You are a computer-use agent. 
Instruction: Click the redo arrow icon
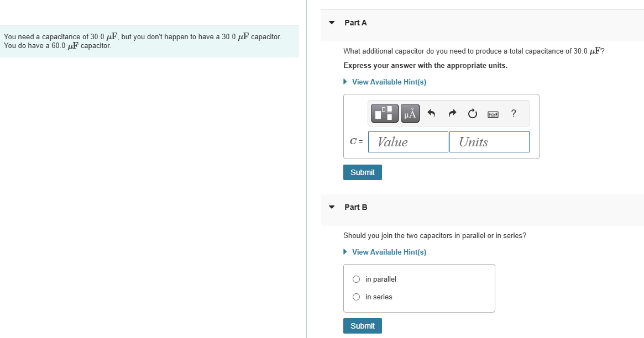(x=452, y=113)
